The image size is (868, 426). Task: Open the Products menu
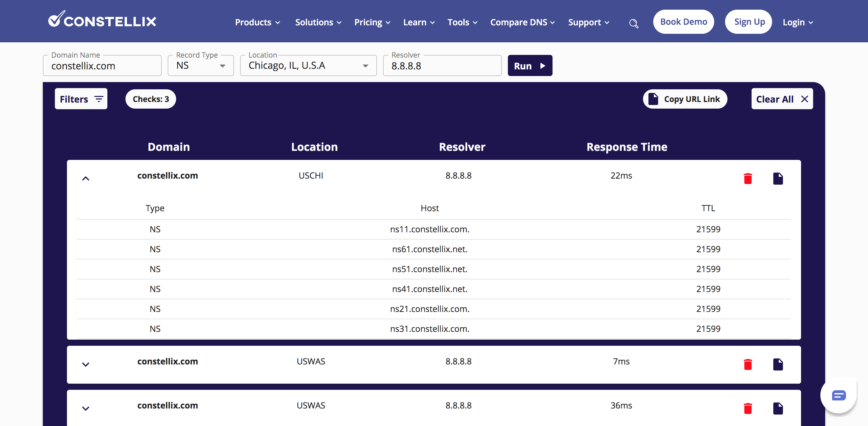point(258,22)
